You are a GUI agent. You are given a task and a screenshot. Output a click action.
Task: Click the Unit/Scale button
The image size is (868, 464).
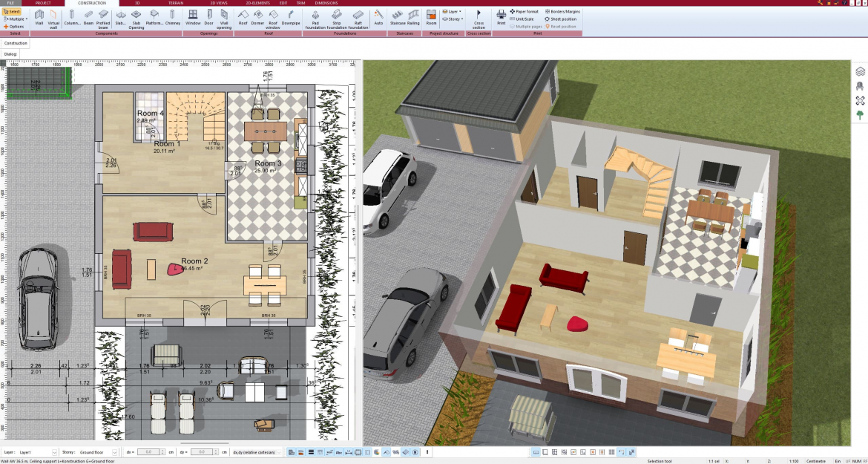point(522,19)
